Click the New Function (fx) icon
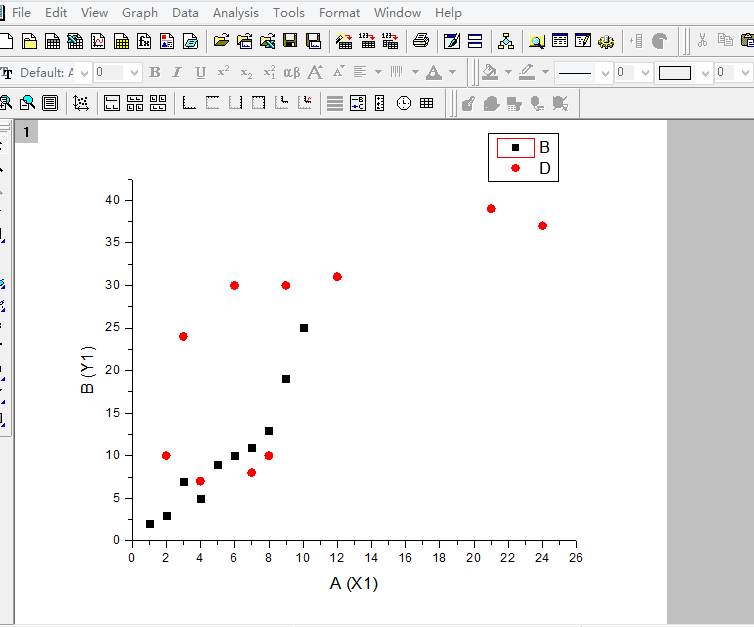The image size is (754, 627). [x=144, y=41]
